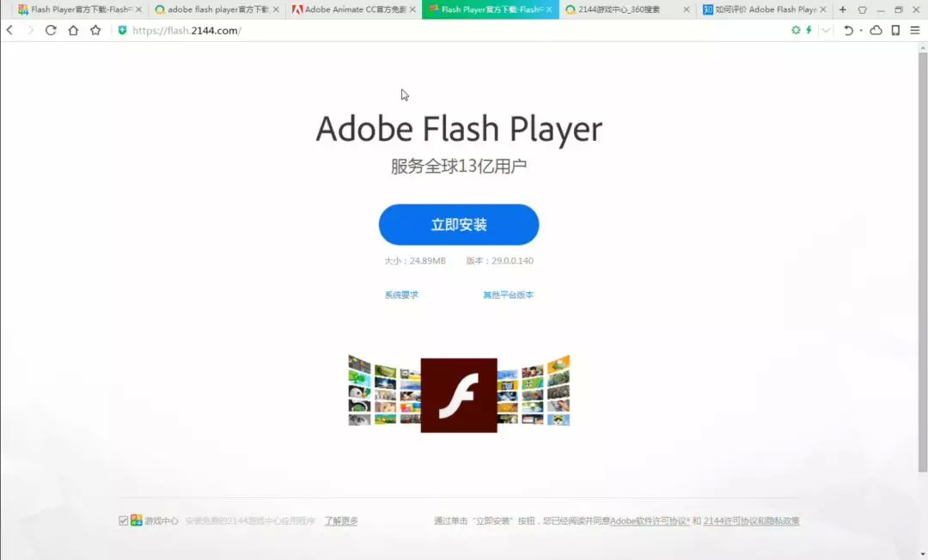Open the 了解更多 link

click(341, 521)
